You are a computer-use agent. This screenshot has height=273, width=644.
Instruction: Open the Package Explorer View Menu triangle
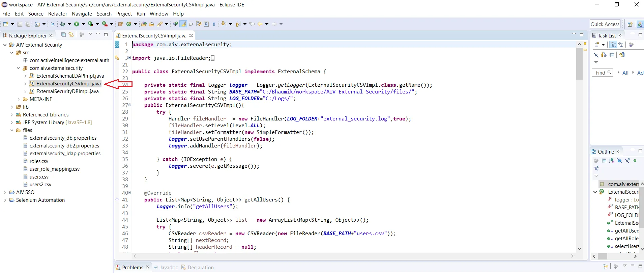(x=90, y=34)
